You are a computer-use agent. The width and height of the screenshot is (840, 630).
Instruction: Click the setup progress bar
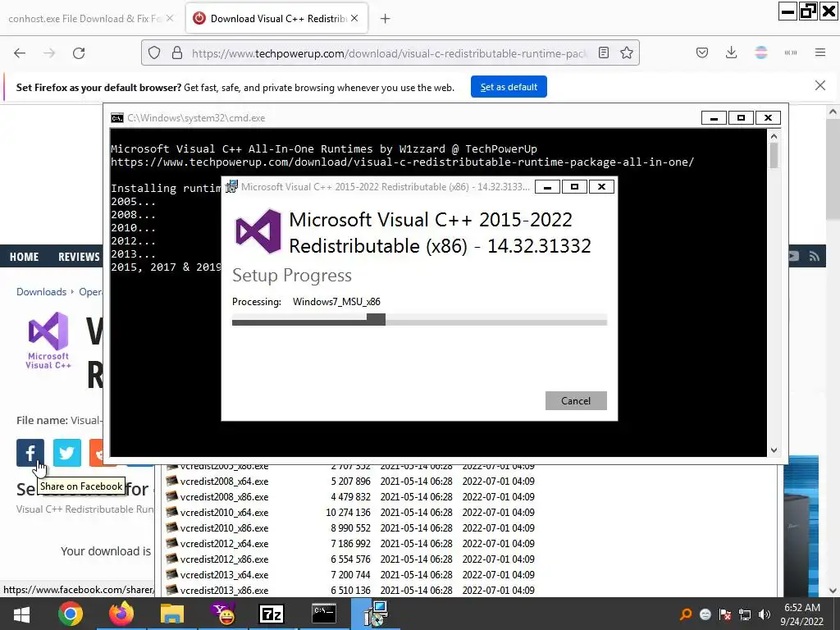(419, 321)
